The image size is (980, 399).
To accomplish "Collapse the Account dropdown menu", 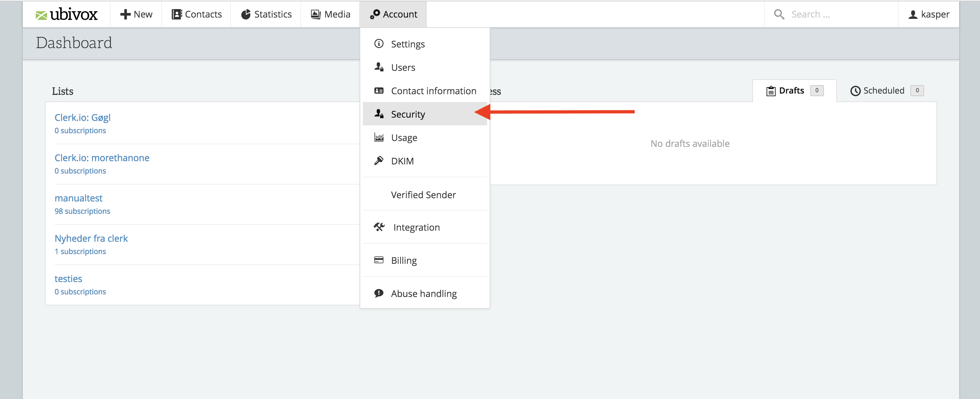I will (393, 14).
